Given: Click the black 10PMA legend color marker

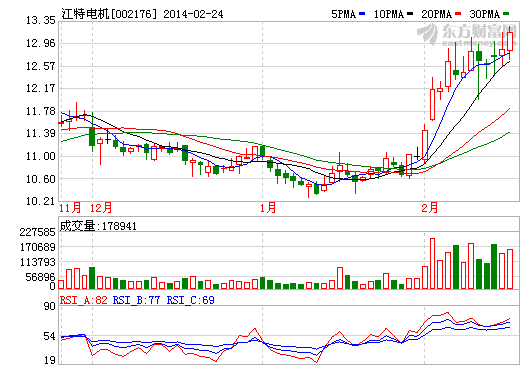Looking at the screenshot, I should pos(410,14).
